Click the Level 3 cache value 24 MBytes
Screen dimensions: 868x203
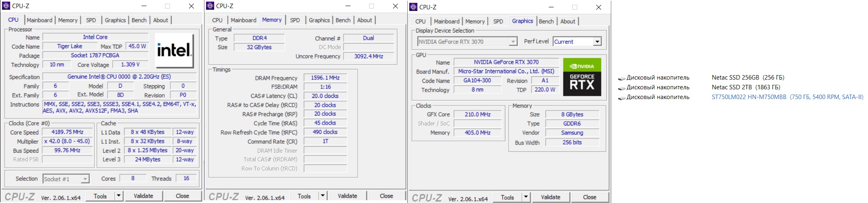click(148, 160)
